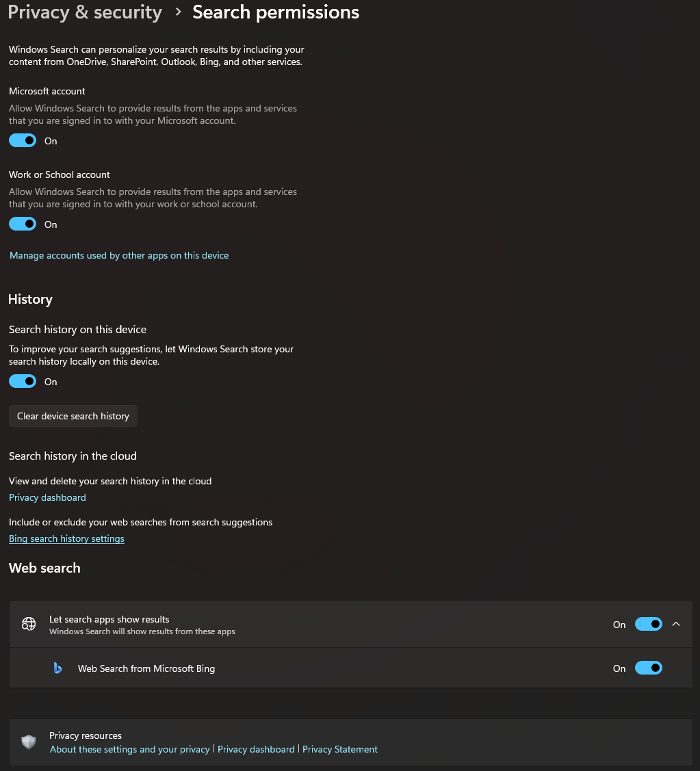Turn off the Microsoft account search toggle

pyautogui.click(x=23, y=141)
